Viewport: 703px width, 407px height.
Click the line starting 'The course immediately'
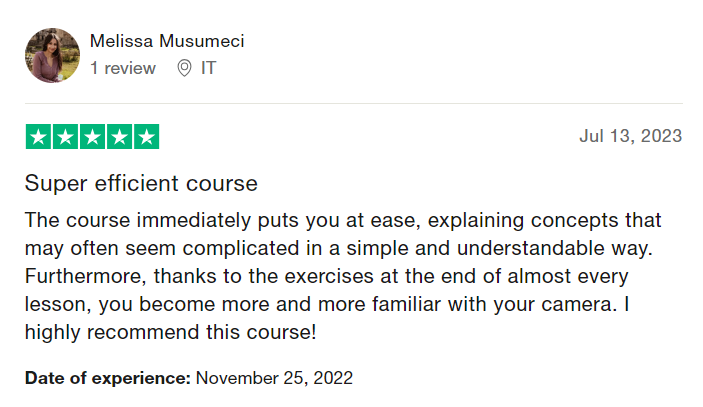[x=343, y=221]
